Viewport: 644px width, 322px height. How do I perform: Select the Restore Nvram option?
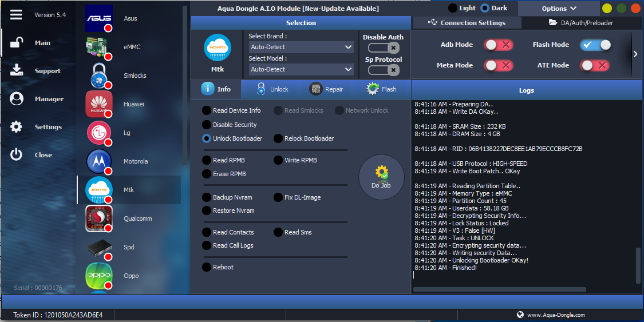228,210
